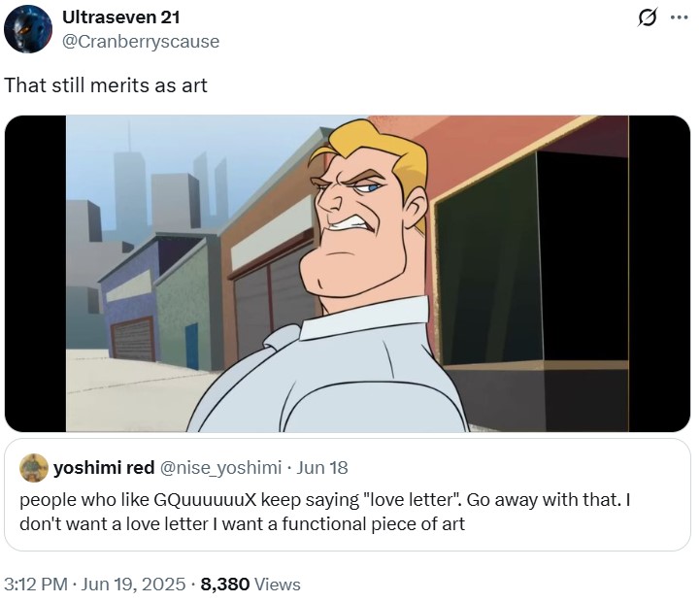
Task: Open the yoshimi red display name
Action: pos(104,468)
